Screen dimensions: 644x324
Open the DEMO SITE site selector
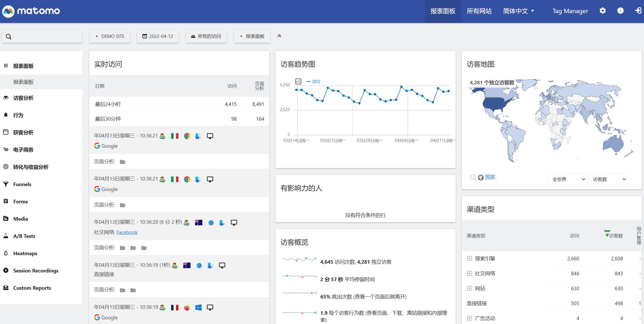coord(110,36)
